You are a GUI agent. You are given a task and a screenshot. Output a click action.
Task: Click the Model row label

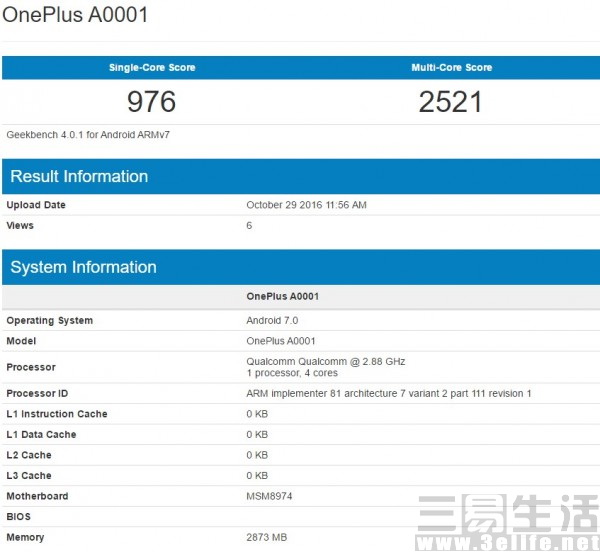21,341
